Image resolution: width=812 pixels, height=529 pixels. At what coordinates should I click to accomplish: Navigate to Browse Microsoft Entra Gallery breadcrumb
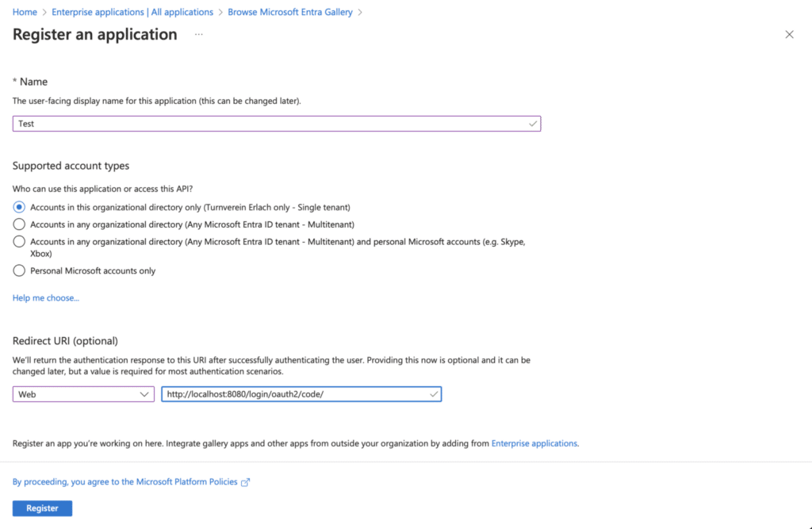pos(290,12)
